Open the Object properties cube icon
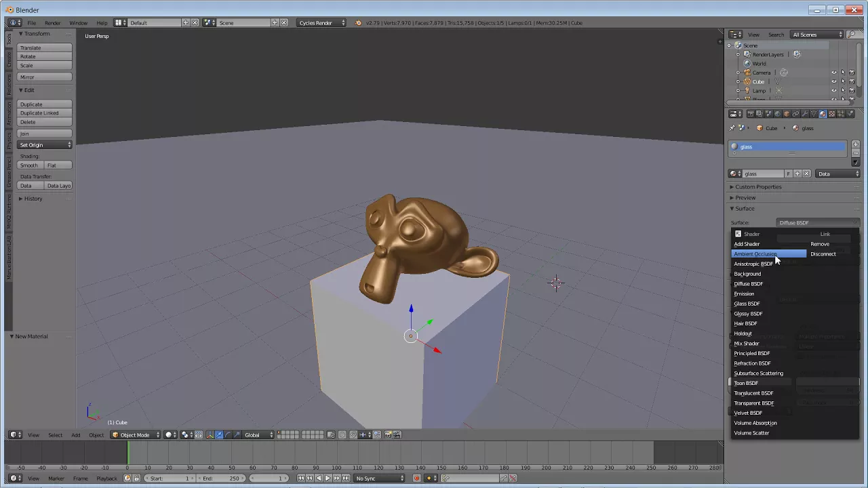This screenshot has height=488, width=868. [x=787, y=114]
